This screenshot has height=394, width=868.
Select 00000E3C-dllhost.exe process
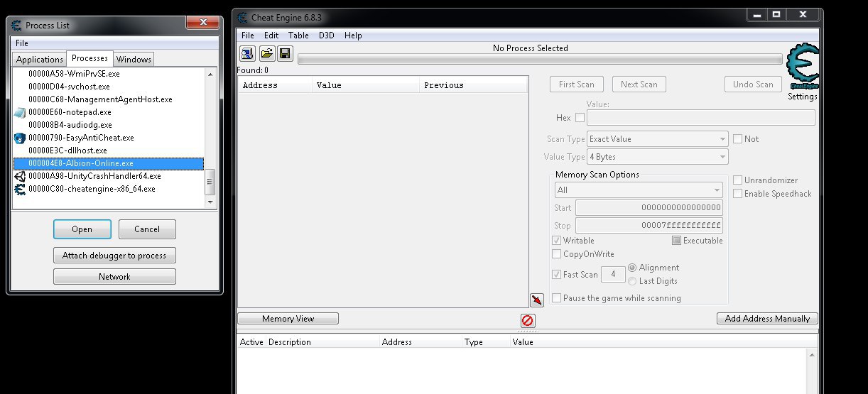pos(109,151)
